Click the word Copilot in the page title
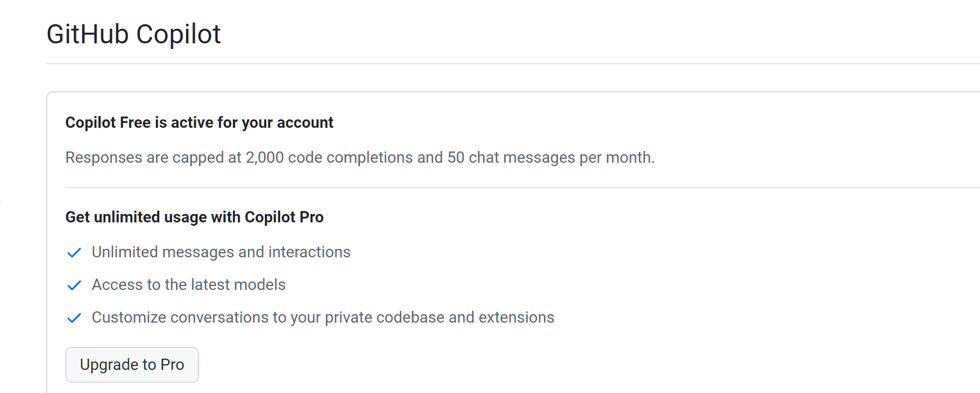This screenshot has width=980, height=393. click(178, 34)
